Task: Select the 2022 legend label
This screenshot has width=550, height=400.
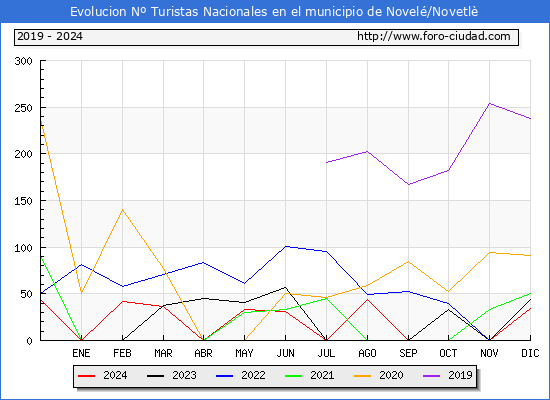Action: click(x=253, y=375)
